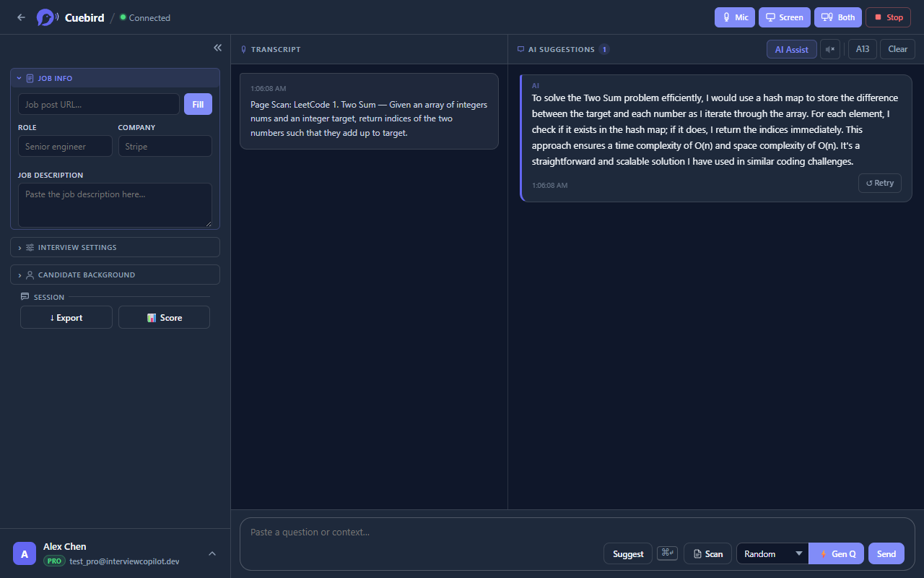
Task: Expand the Interview Settings section
Action: tap(115, 247)
